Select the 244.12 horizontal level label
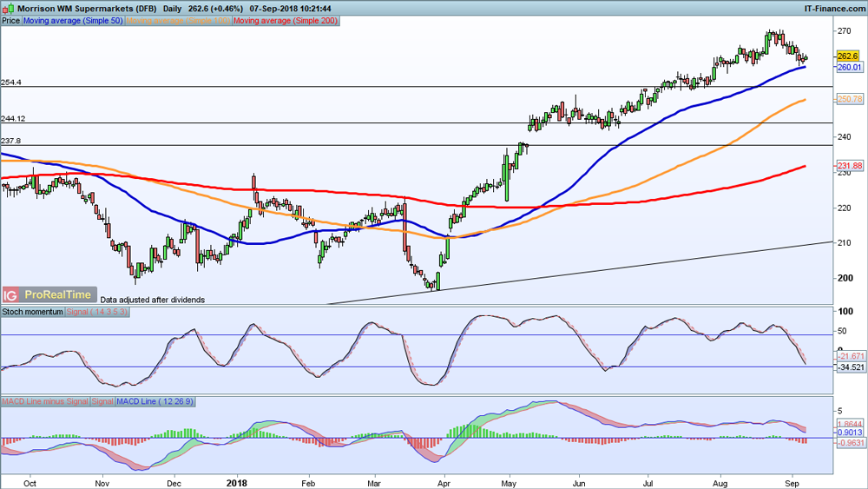 point(13,118)
